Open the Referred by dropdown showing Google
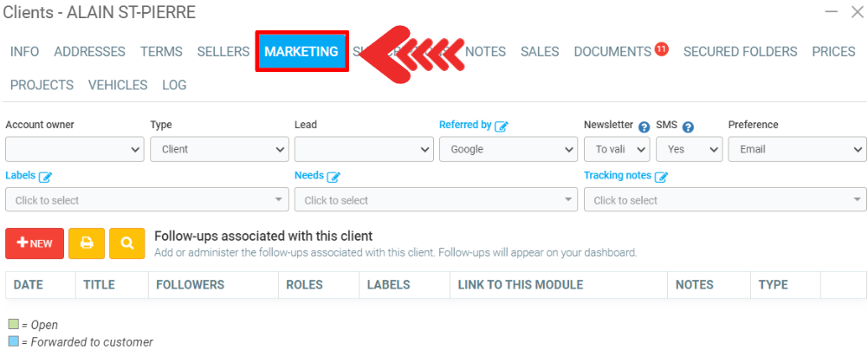Screen dimensions: 868x350 click(x=508, y=149)
